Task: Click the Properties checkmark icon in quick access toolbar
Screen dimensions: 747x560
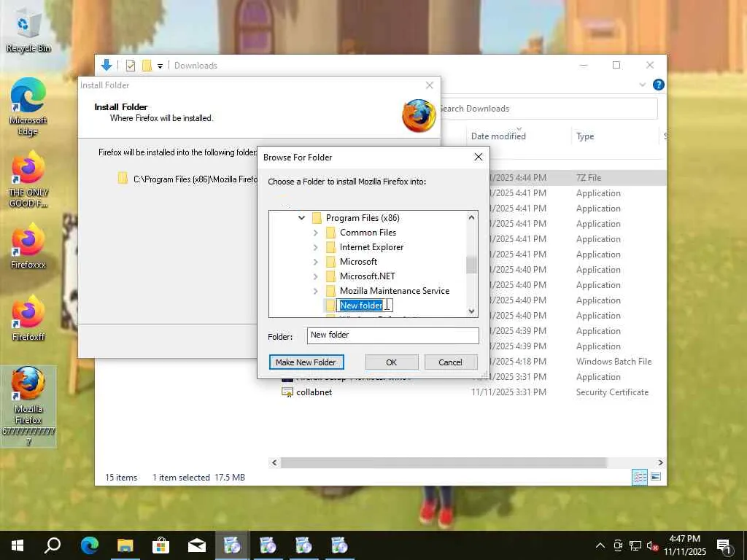Action: point(130,66)
